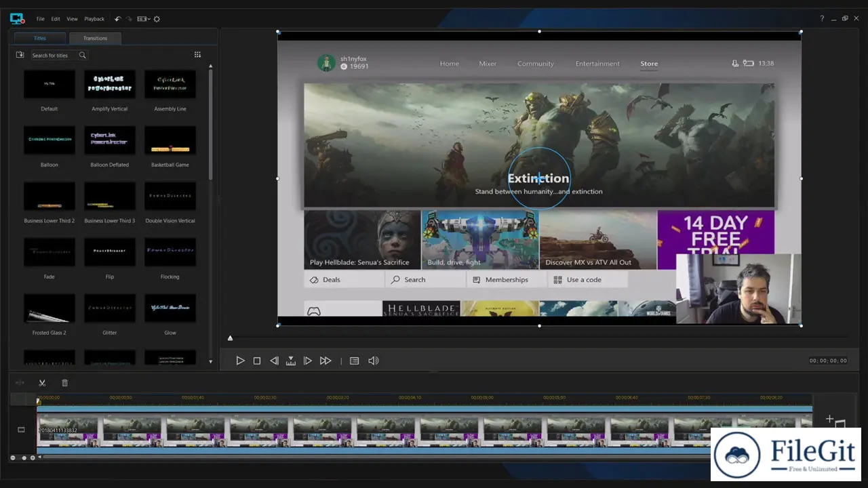
Task: Add a music track to the timeline
Action: [x=835, y=422]
